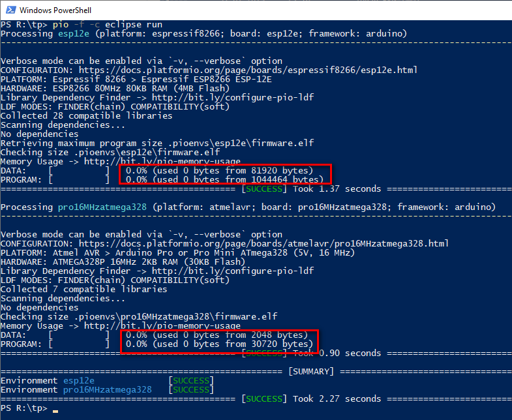
Task: Open the esp12e.html configuration URL
Action: [x=248, y=70]
